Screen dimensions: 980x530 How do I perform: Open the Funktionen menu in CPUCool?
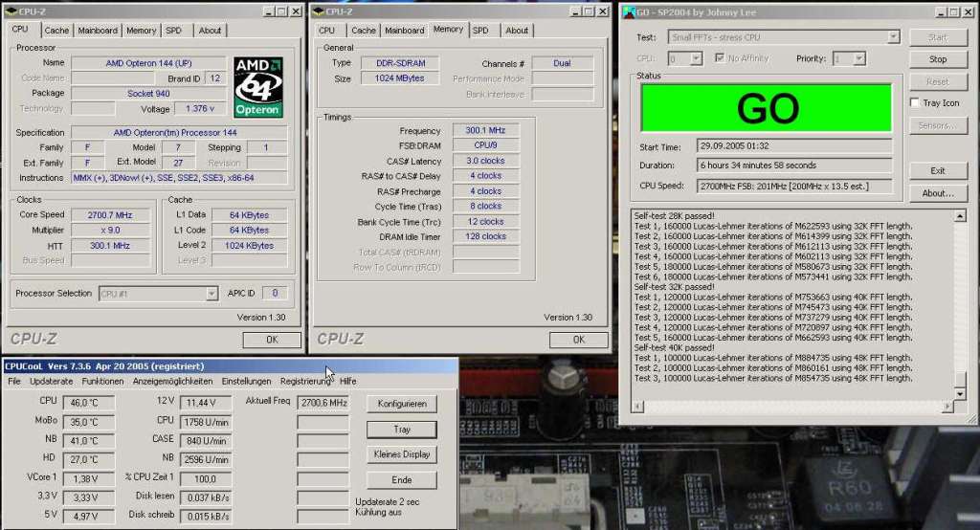point(102,382)
